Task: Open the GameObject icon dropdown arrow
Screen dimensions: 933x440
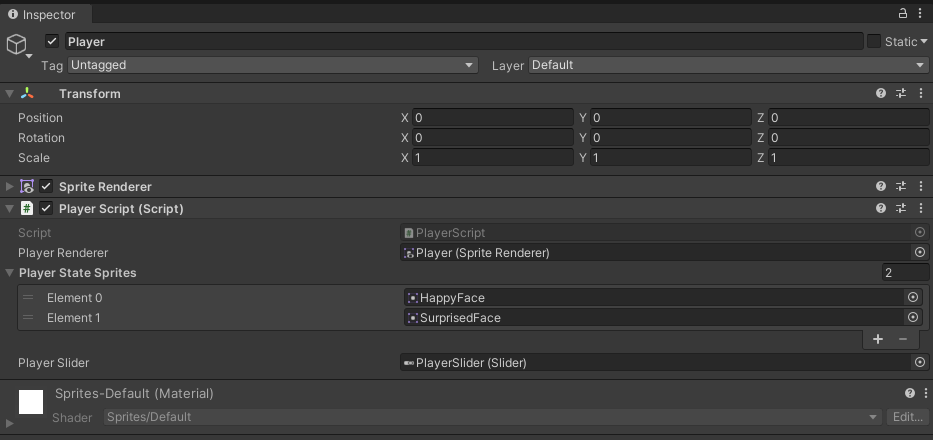Action: tap(29, 56)
